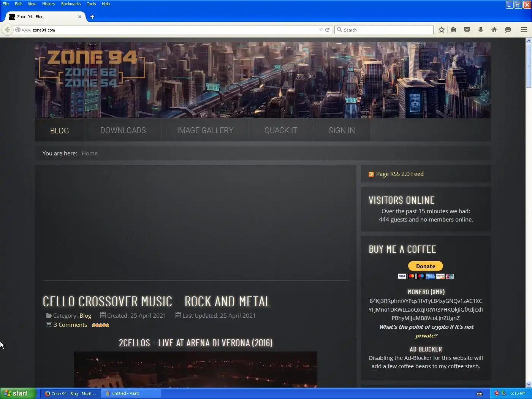
Task: Open the Windows start button
Action: [x=18, y=393]
